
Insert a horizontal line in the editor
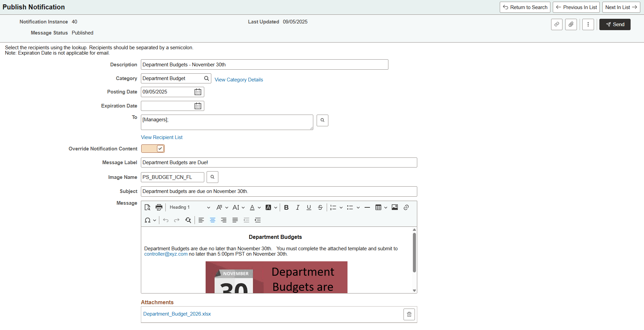coord(367,207)
